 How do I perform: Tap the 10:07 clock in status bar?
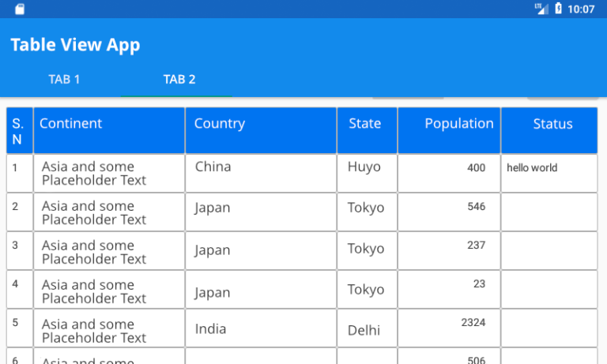(581, 9)
